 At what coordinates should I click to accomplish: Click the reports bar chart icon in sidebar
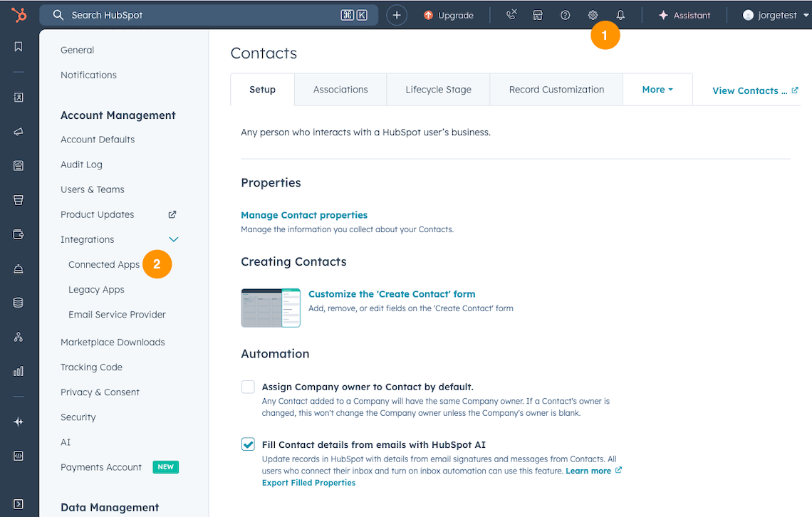tap(19, 370)
